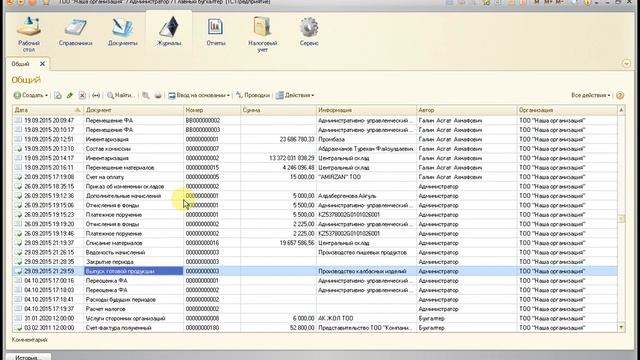Open the Налоговый учет section

click(262, 34)
